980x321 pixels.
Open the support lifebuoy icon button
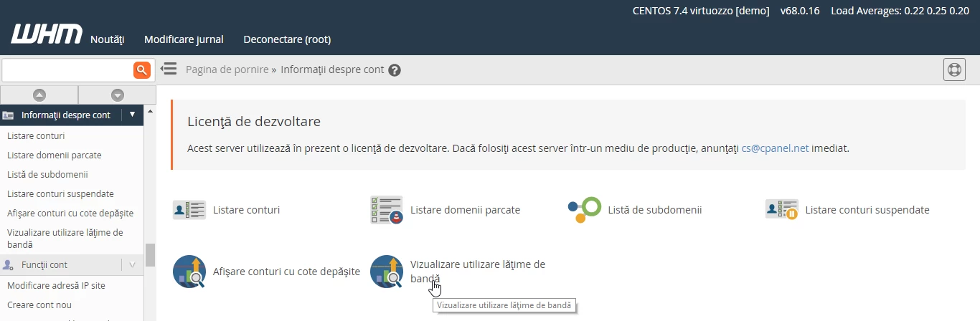click(954, 70)
